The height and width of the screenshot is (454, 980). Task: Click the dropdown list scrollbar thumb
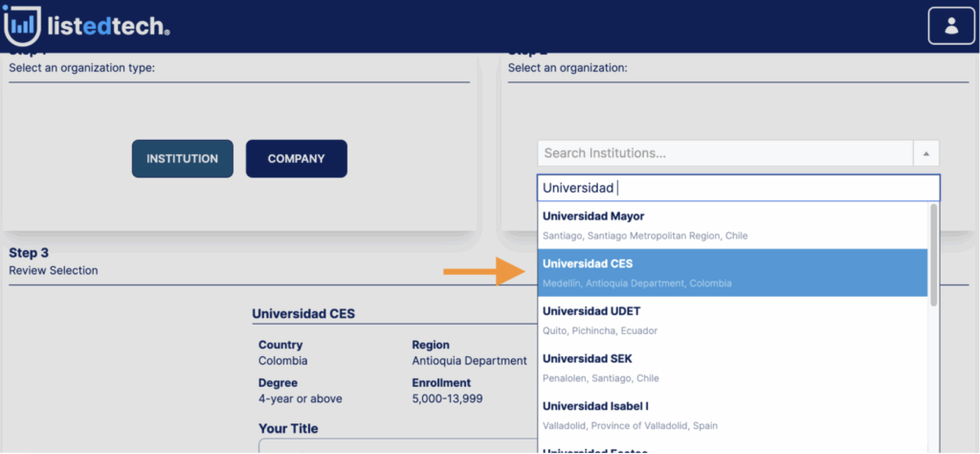coord(934,255)
